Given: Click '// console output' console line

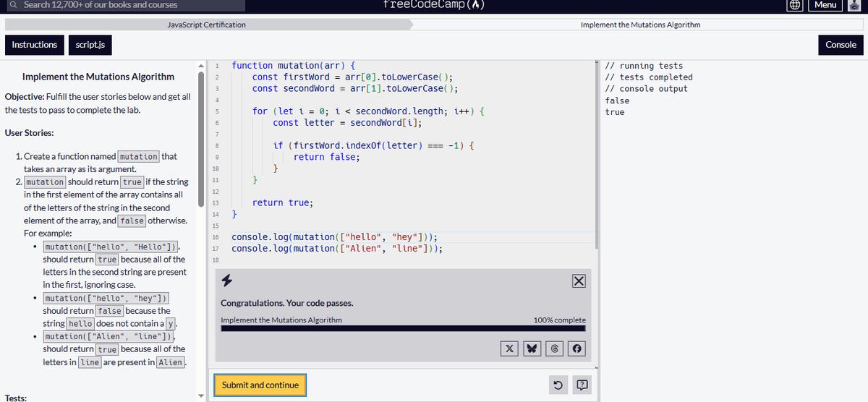Looking at the screenshot, I should pyautogui.click(x=646, y=89).
